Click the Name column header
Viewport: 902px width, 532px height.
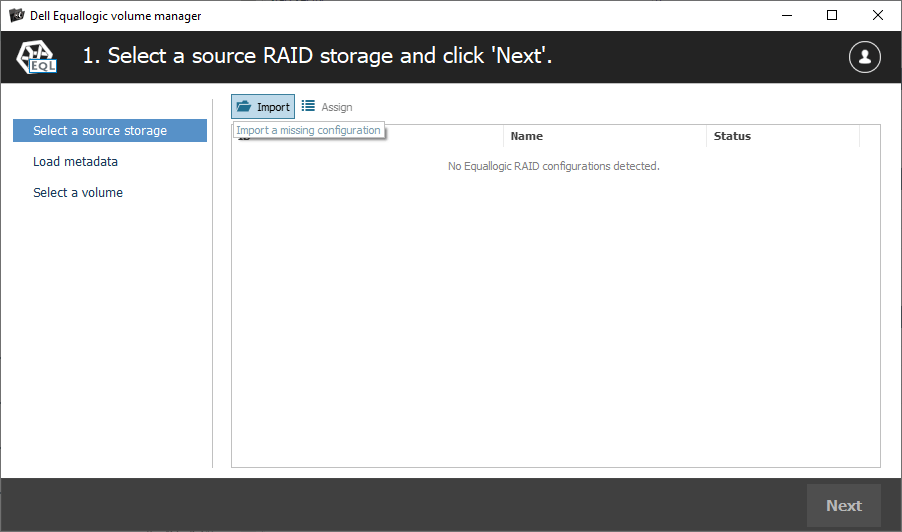pyautogui.click(x=605, y=136)
